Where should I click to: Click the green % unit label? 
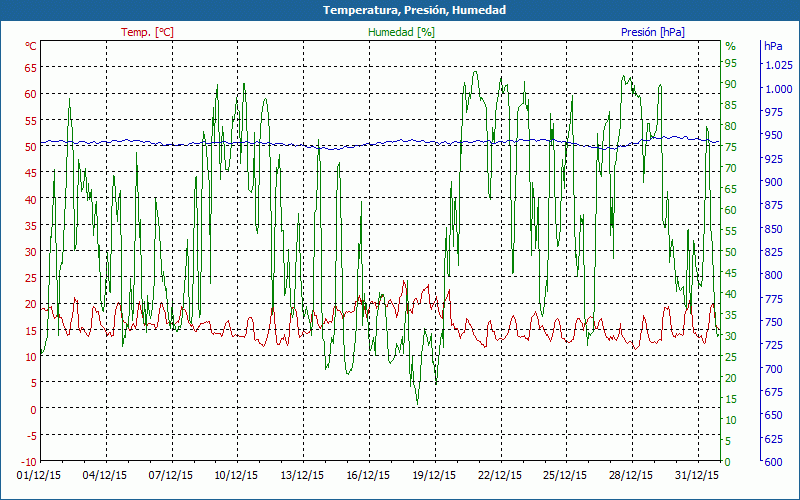coord(731,46)
